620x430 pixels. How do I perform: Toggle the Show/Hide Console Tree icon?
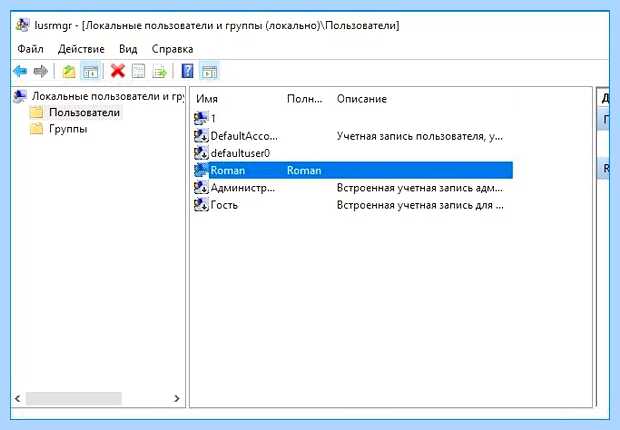(91, 72)
